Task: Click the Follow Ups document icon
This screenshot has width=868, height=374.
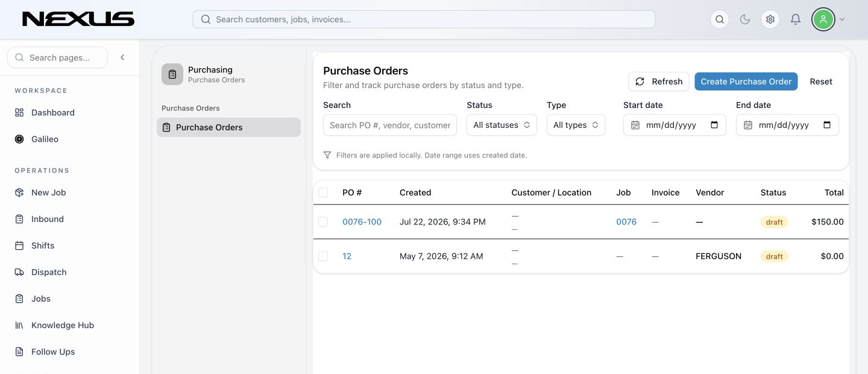Action: [19, 352]
